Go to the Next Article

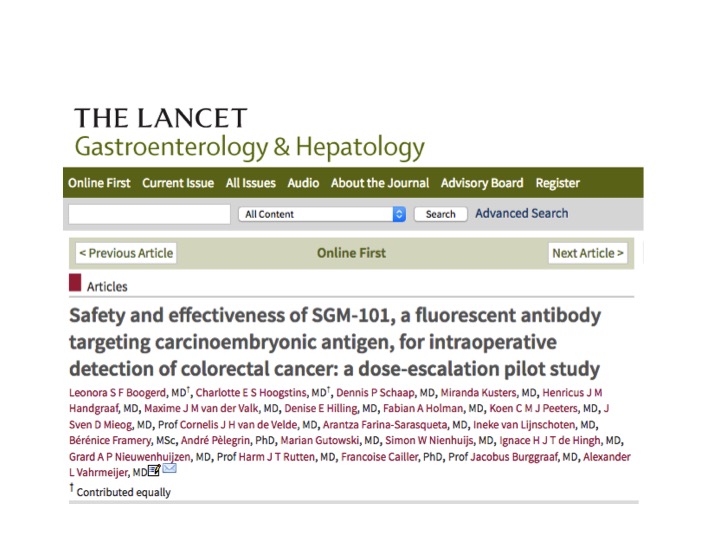coord(588,253)
